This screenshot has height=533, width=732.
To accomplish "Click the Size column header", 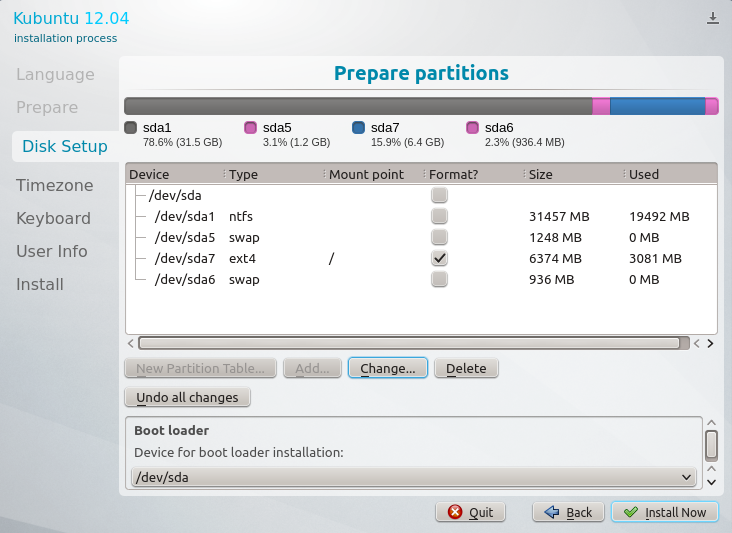I will click(x=575, y=174).
